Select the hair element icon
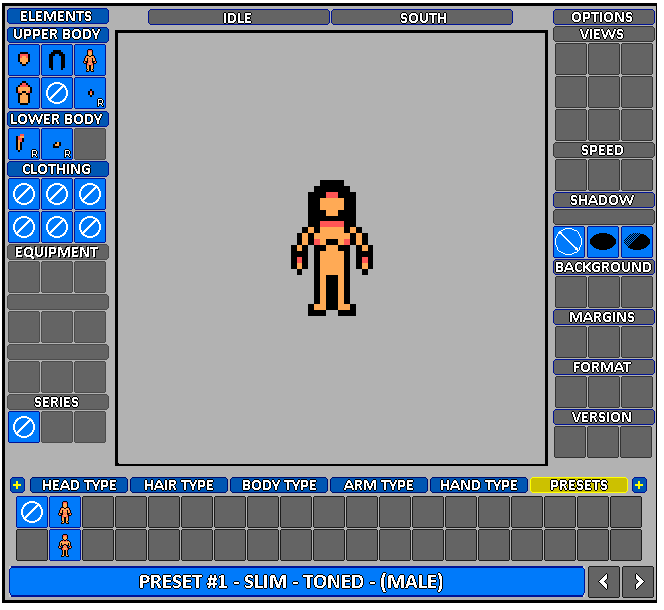Image resolution: width=664 pixels, height=610 pixels. tap(57, 60)
